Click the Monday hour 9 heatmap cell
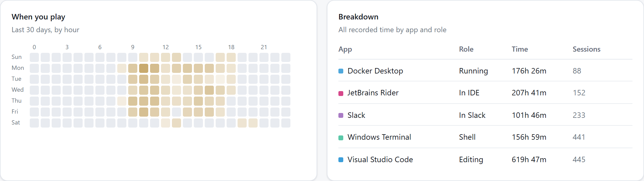The width and height of the screenshot is (644, 181). [x=133, y=68]
